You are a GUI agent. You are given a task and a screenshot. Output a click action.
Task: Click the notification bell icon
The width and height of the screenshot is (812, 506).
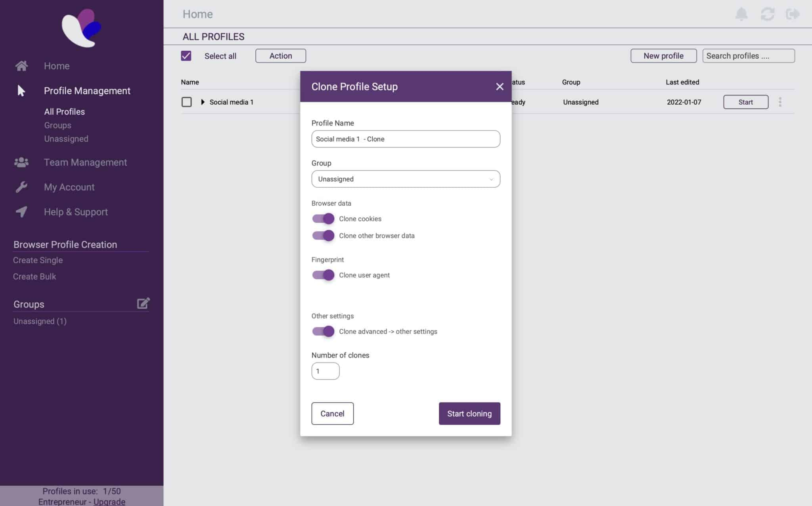[x=741, y=14]
